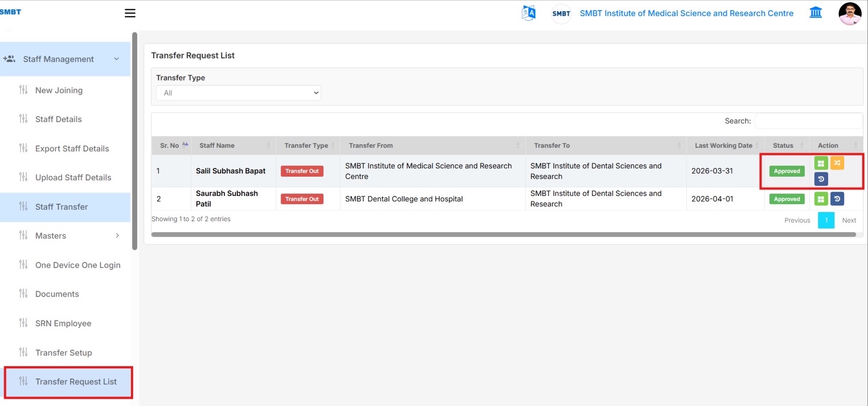Open the language translate icon
Viewport: 868px width, 406px height.
click(529, 13)
